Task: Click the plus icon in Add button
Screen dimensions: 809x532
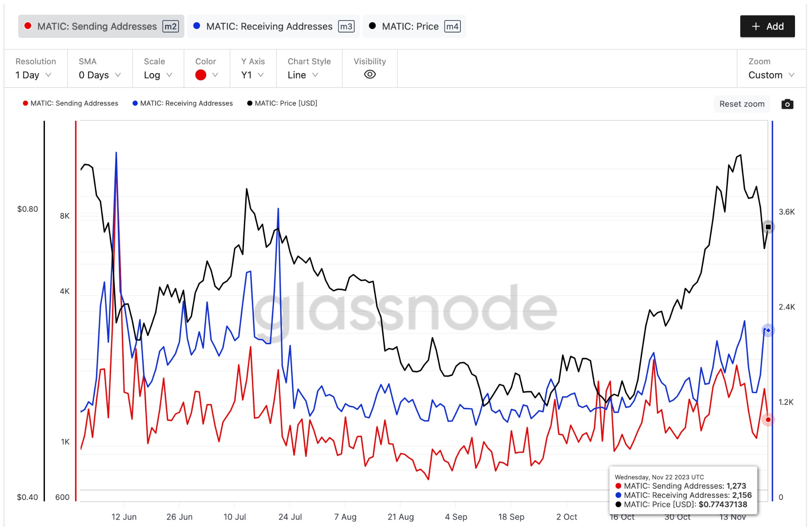Action: (756, 26)
